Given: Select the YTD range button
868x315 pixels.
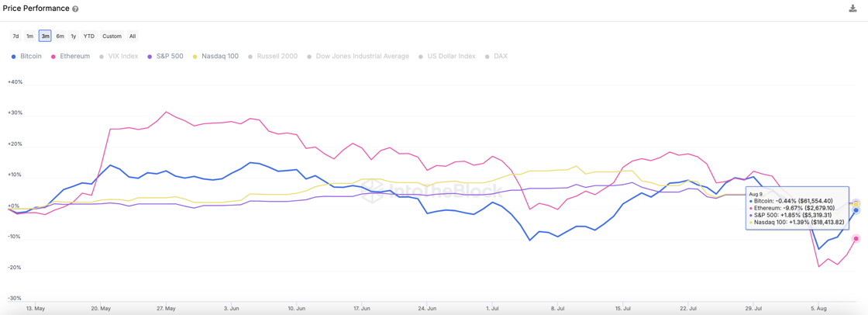Looking at the screenshot, I should (89, 36).
